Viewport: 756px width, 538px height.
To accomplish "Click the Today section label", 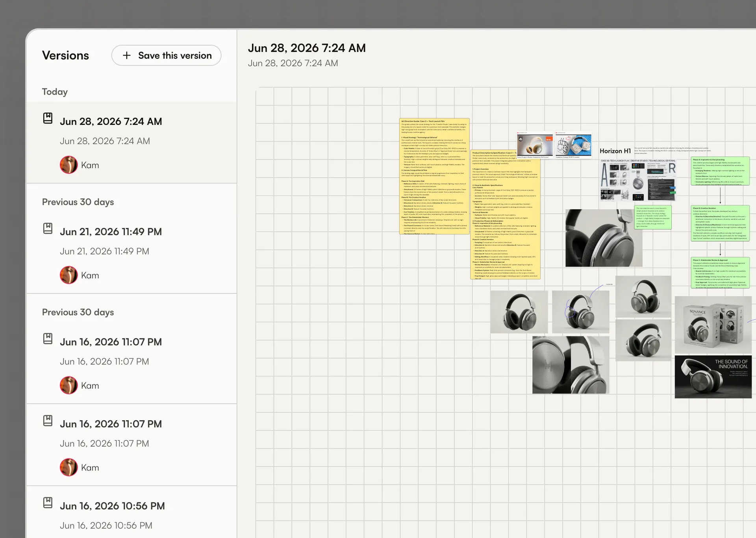I will click(55, 92).
